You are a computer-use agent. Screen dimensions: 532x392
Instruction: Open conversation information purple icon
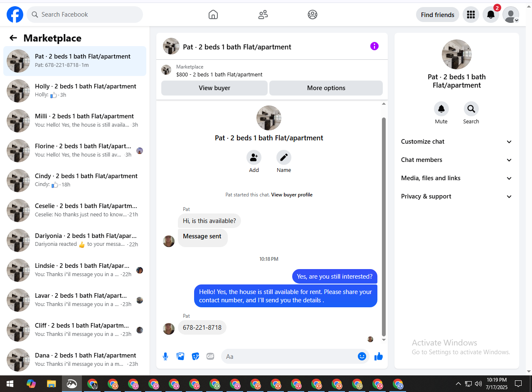[374, 46]
